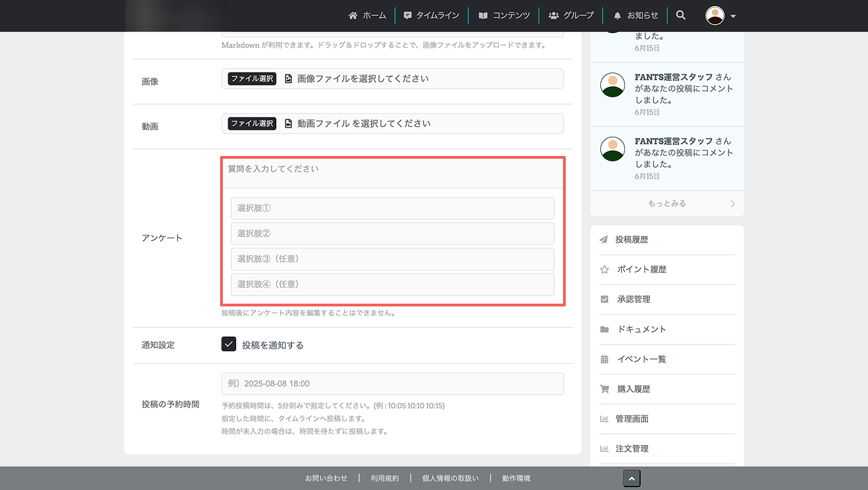Click the calendar icon for イベント一覧
868x490 pixels.
pyautogui.click(x=604, y=359)
